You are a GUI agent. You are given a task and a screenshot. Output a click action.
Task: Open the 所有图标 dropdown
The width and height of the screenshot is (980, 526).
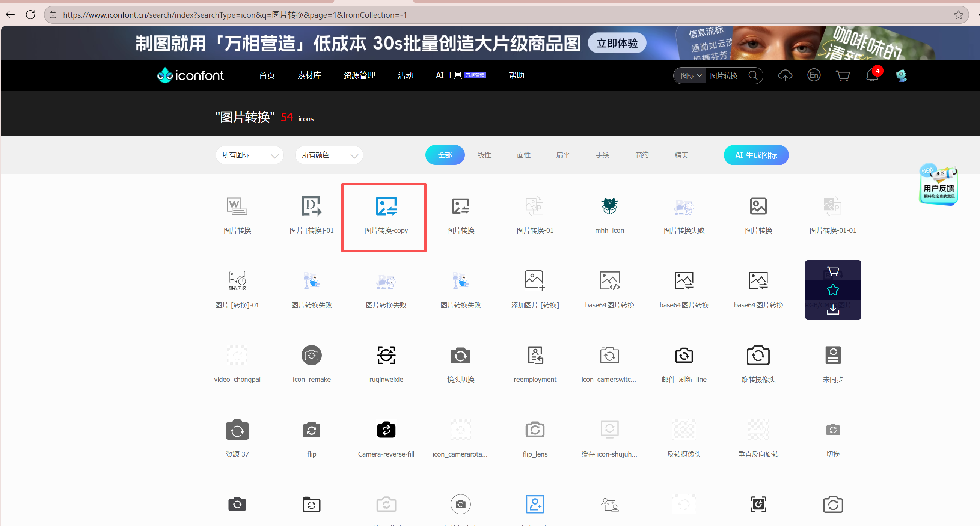coord(250,155)
